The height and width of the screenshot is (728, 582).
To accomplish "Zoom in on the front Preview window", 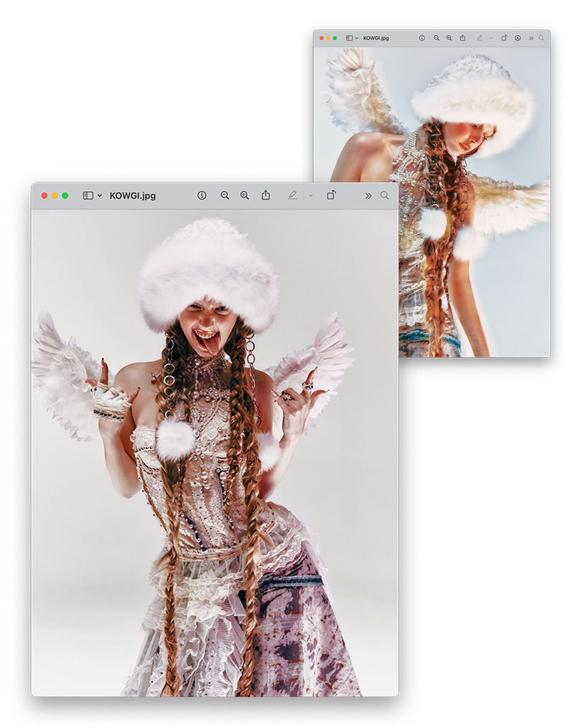I will pyautogui.click(x=245, y=195).
